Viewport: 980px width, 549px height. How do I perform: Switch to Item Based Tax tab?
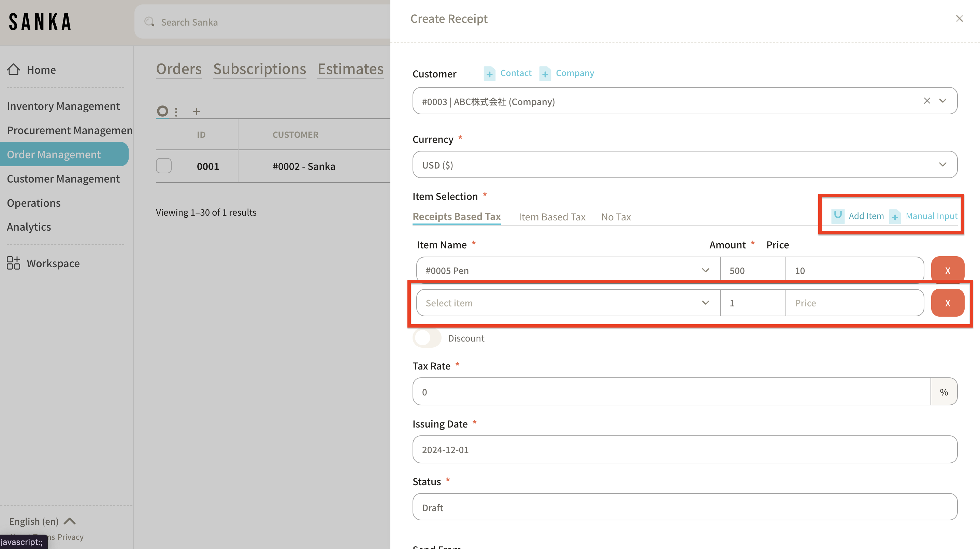click(552, 217)
